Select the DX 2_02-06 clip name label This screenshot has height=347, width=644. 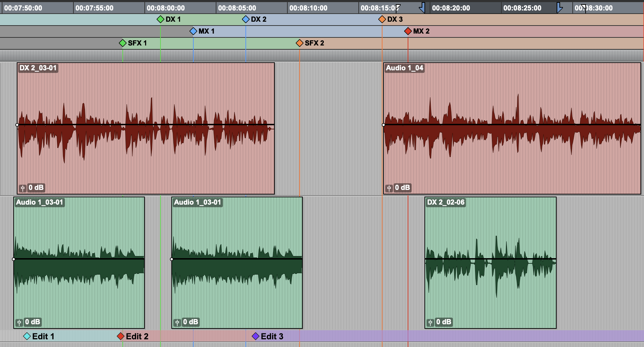(446, 202)
